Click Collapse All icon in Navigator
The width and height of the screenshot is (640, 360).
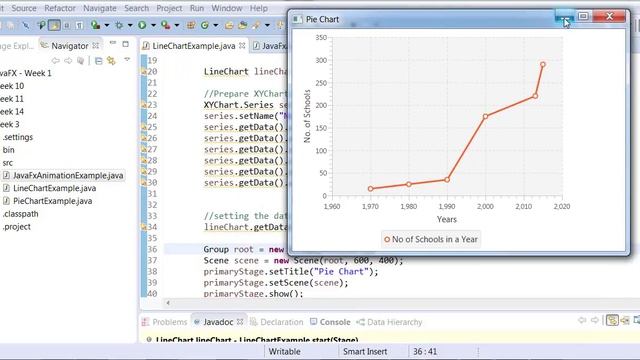point(98,61)
